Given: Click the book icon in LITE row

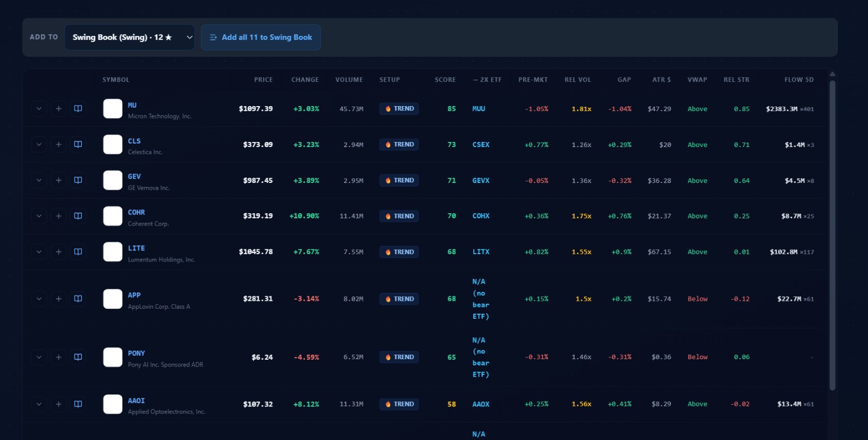Looking at the screenshot, I should point(78,252).
